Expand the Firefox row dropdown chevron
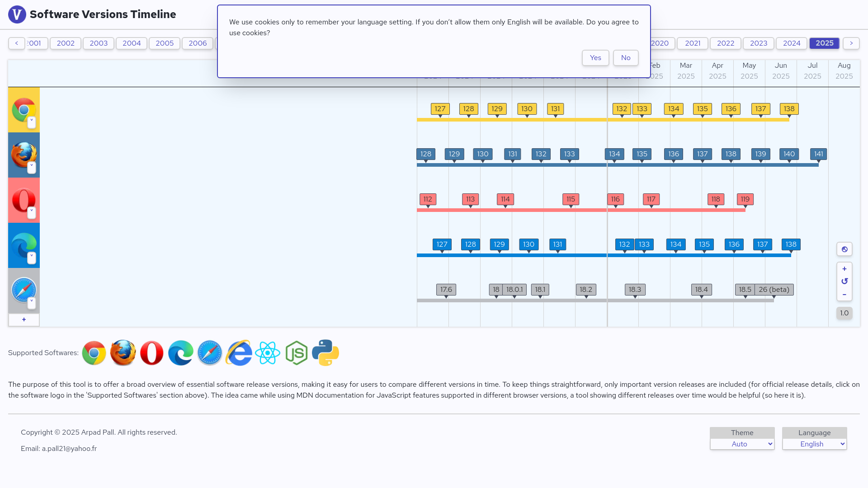The height and width of the screenshot is (488, 868). pos(32,168)
